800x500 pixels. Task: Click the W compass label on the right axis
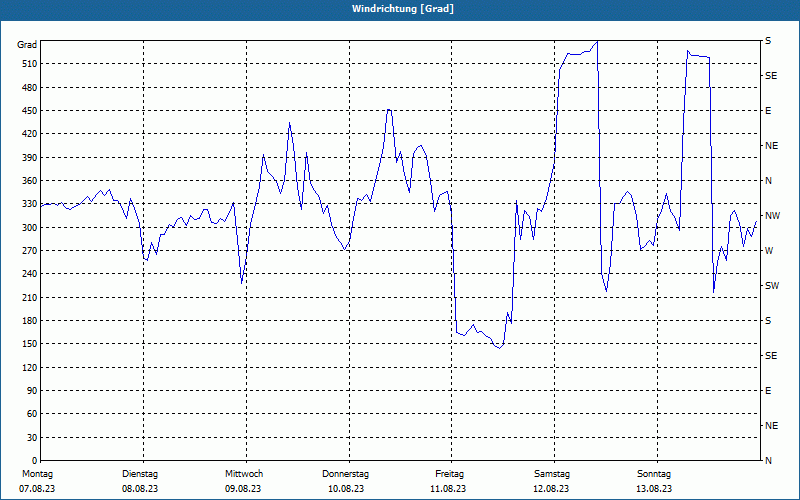[x=769, y=251]
